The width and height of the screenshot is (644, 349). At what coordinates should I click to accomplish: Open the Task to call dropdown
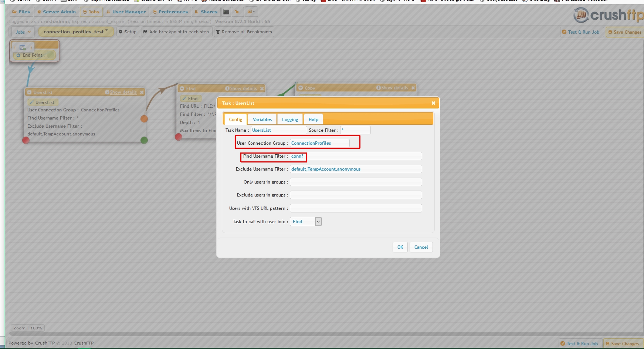click(x=318, y=222)
